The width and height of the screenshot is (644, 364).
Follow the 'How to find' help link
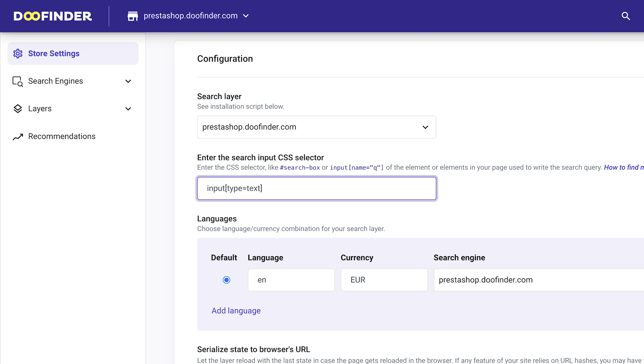pyautogui.click(x=624, y=167)
